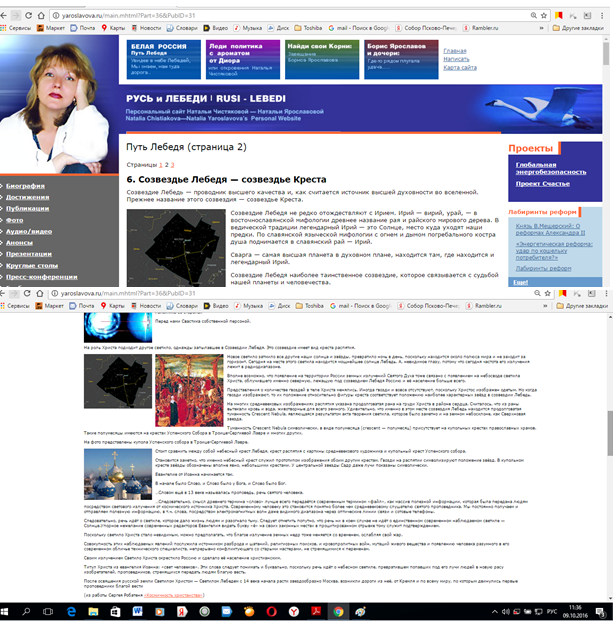Image resolution: width=613 pixels, height=621 pixels.
Task: Reload the page in the upper browser window
Action: [28, 15]
